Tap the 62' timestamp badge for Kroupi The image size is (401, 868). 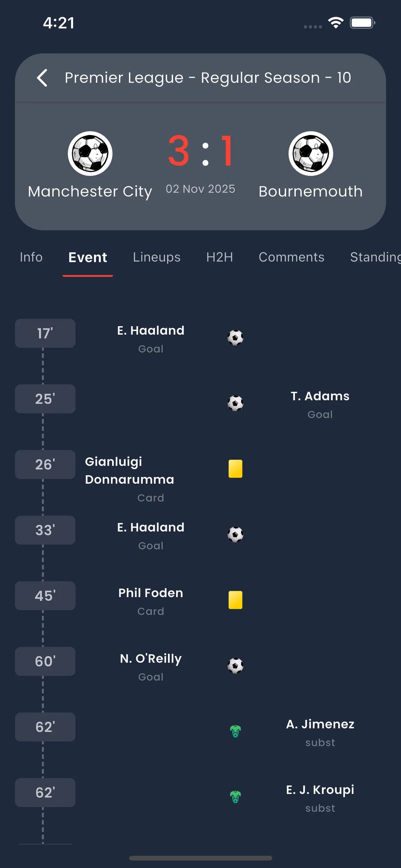tap(45, 792)
